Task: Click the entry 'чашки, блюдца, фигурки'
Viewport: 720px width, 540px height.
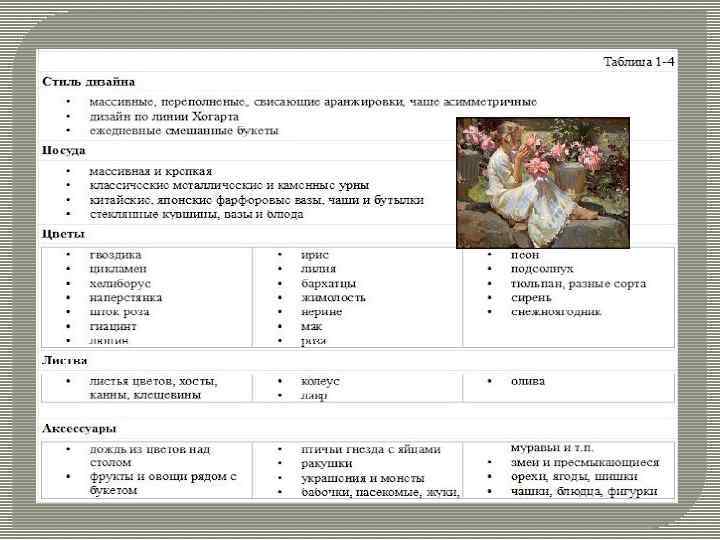Action: 584,491
